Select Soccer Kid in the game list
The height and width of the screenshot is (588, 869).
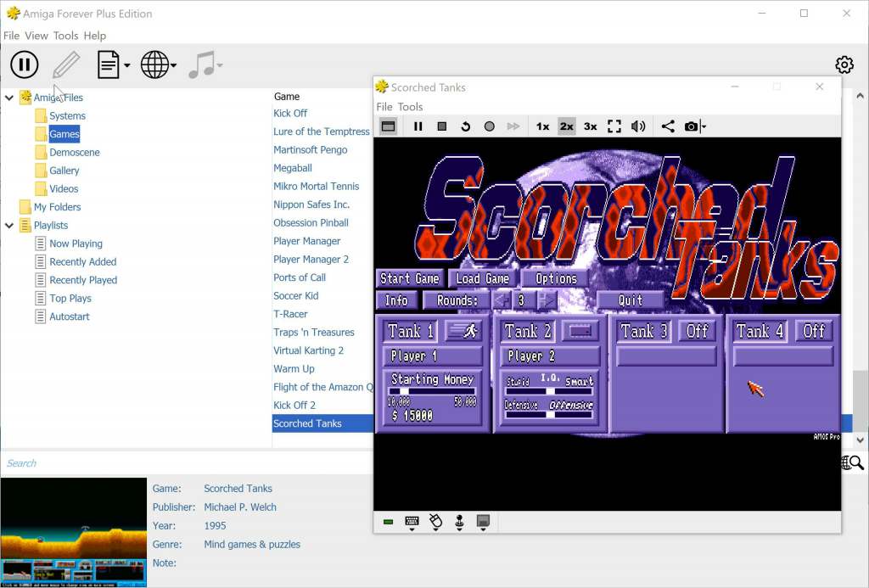(295, 296)
